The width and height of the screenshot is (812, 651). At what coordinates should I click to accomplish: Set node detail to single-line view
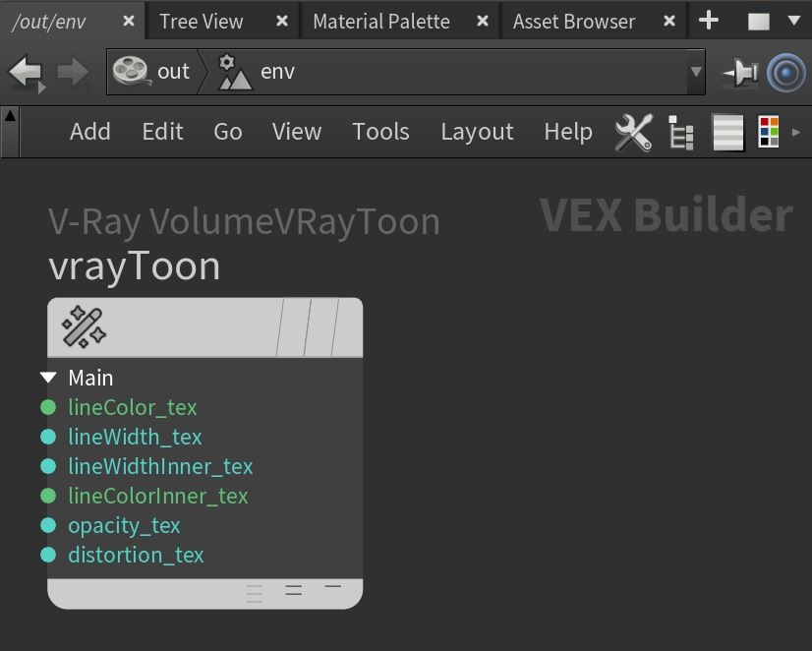(x=333, y=587)
